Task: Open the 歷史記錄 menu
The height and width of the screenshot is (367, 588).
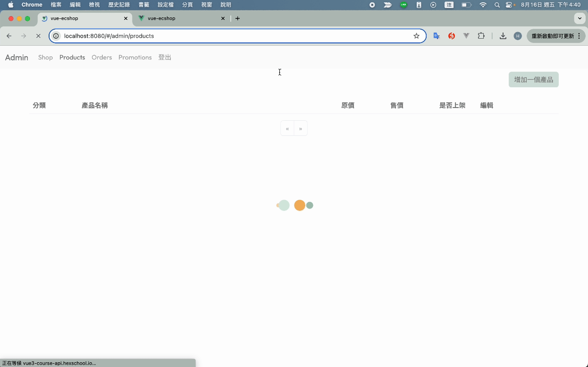Action: (119, 5)
